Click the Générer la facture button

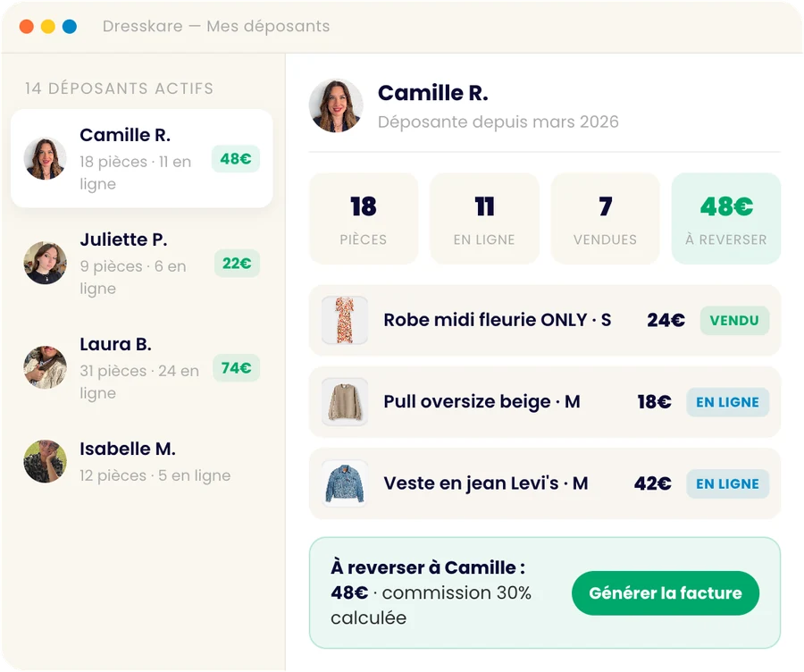click(x=665, y=593)
